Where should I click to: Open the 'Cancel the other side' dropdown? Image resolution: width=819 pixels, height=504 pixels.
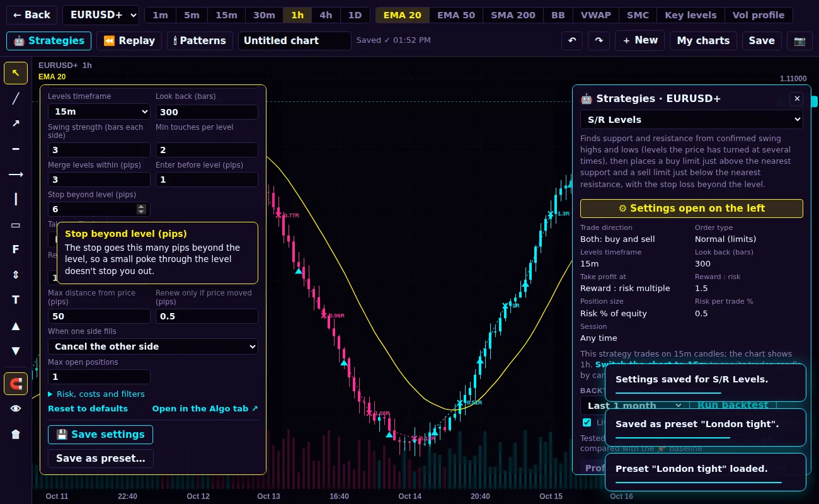153,346
